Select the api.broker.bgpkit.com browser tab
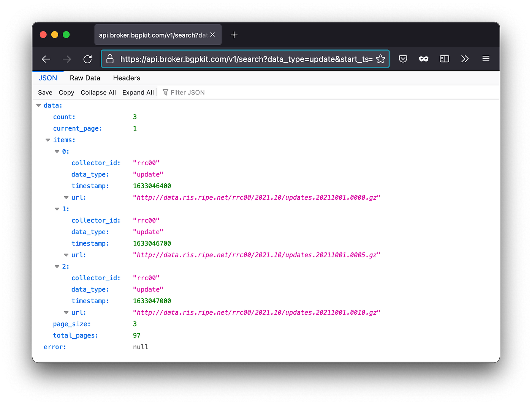Viewport: 532px width, 405px height. click(158, 35)
